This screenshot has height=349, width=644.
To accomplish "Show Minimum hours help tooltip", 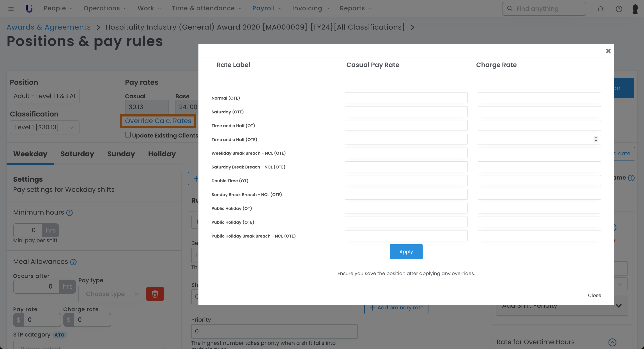I will tap(69, 213).
